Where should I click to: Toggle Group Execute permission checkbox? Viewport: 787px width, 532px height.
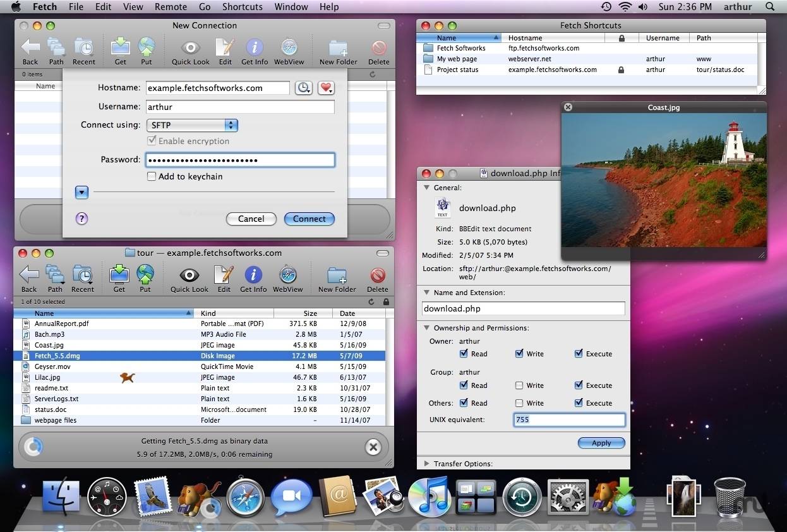coord(579,385)
